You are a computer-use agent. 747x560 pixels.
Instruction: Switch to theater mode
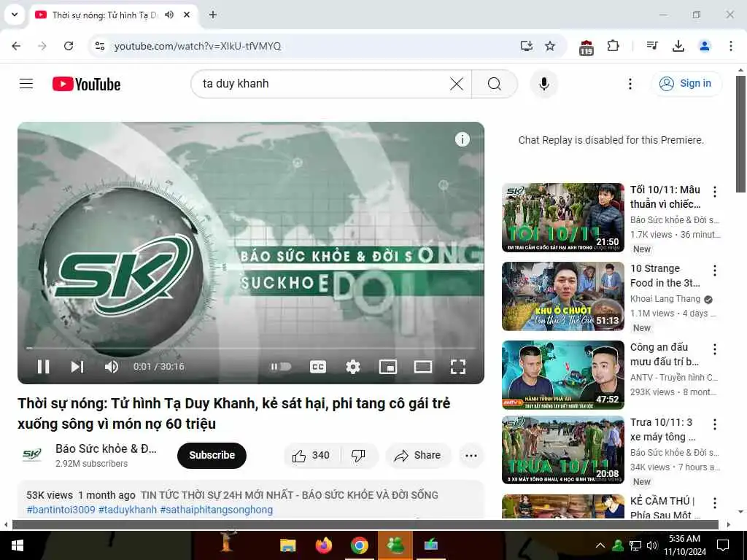pos(423,367)
